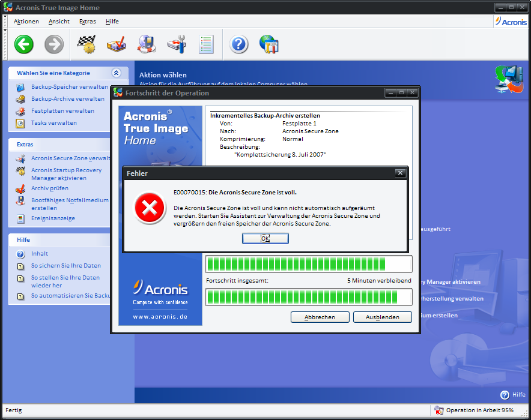Click the question mark icon in the bottom-right corner
Image resolution: width=531 pixels, height=420 pixels.
coord(505,395)
